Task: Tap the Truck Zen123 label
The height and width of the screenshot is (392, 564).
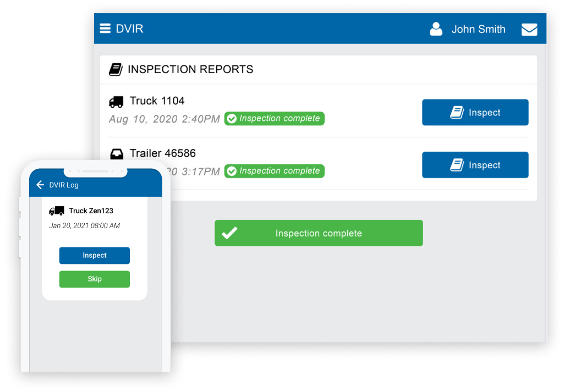Action: (91, 211)
